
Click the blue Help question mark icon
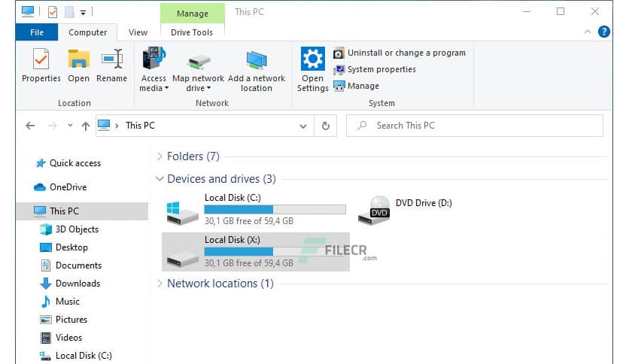(603, 32)
